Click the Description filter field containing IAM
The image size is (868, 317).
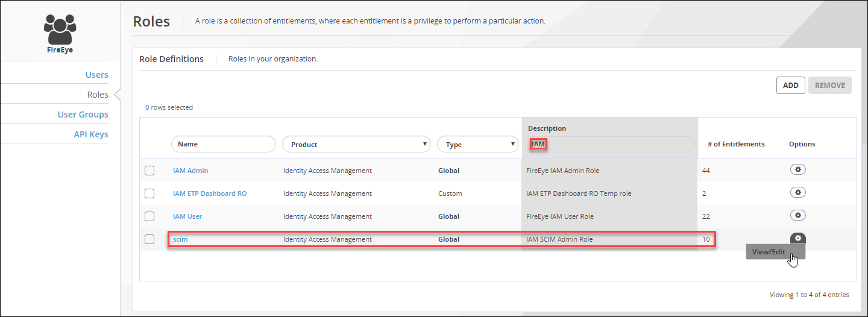[x=611, y=144]
